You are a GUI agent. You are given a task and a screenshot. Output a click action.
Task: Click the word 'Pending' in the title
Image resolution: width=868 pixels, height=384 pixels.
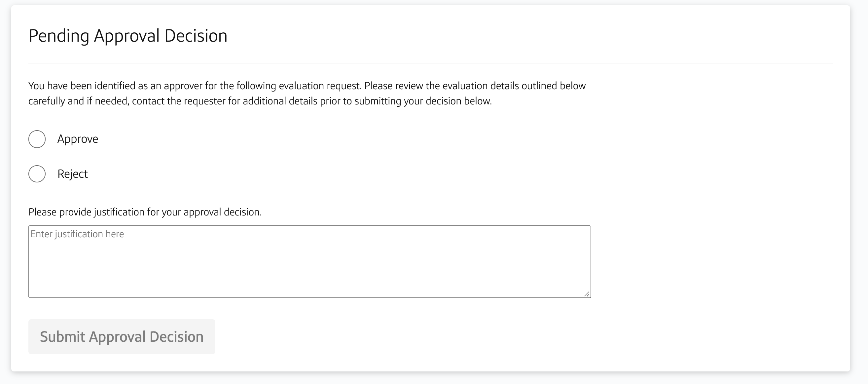coord(59,36)
